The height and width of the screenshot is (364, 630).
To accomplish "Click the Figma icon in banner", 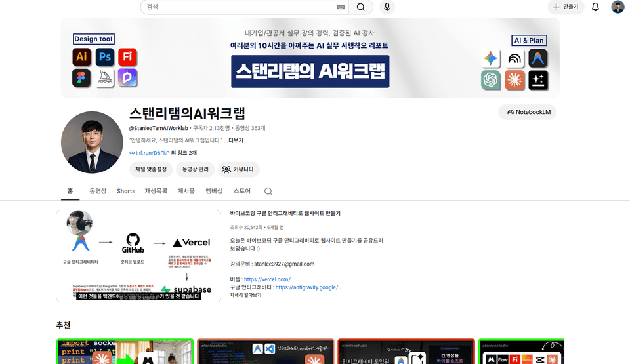I will coord(81,78).
